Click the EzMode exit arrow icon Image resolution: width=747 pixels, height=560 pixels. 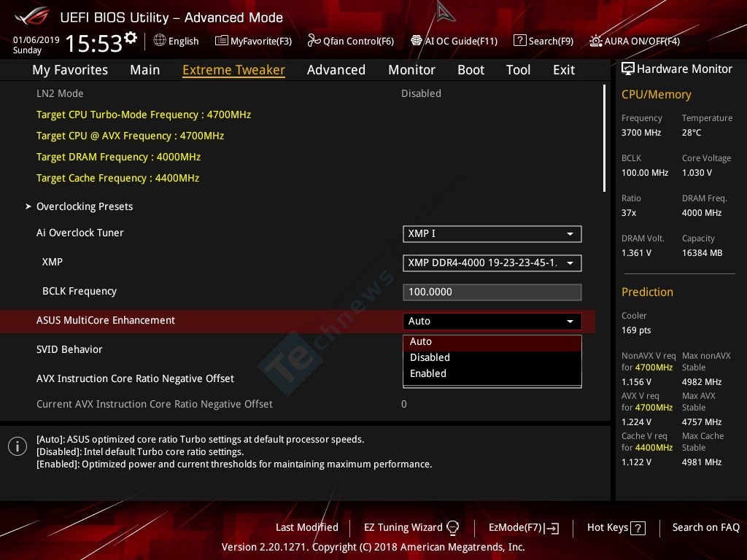(x=552, y=528)
